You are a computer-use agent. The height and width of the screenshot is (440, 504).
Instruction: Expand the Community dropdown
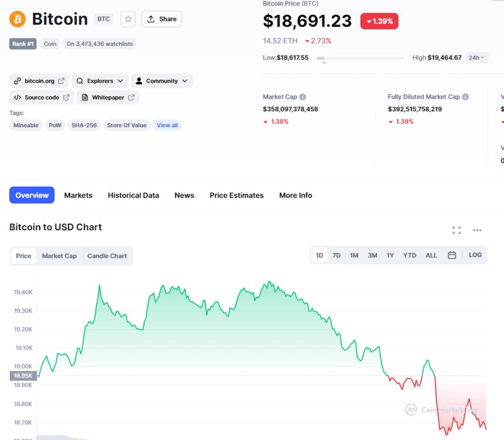click(162, 81)
